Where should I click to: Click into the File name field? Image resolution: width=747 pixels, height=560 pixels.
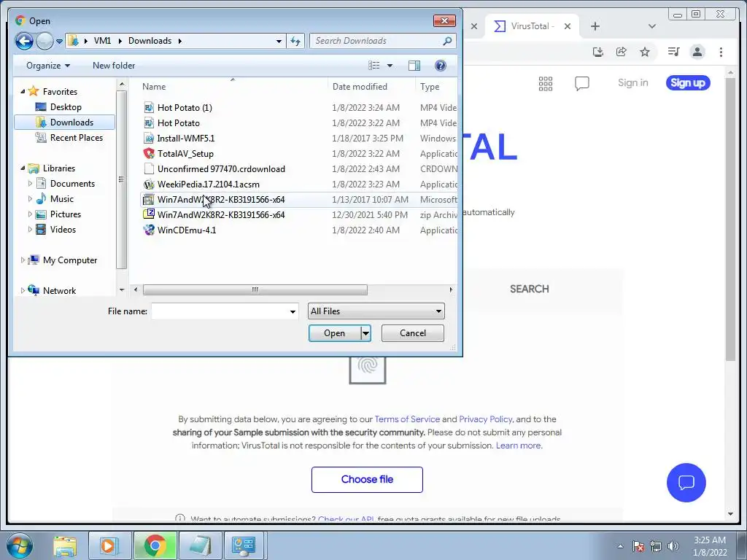220,311
